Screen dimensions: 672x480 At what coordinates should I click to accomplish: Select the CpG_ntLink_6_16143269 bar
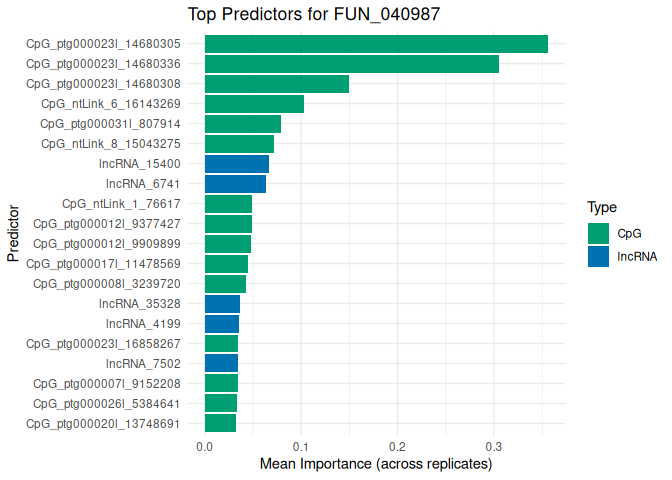(254, 104)
